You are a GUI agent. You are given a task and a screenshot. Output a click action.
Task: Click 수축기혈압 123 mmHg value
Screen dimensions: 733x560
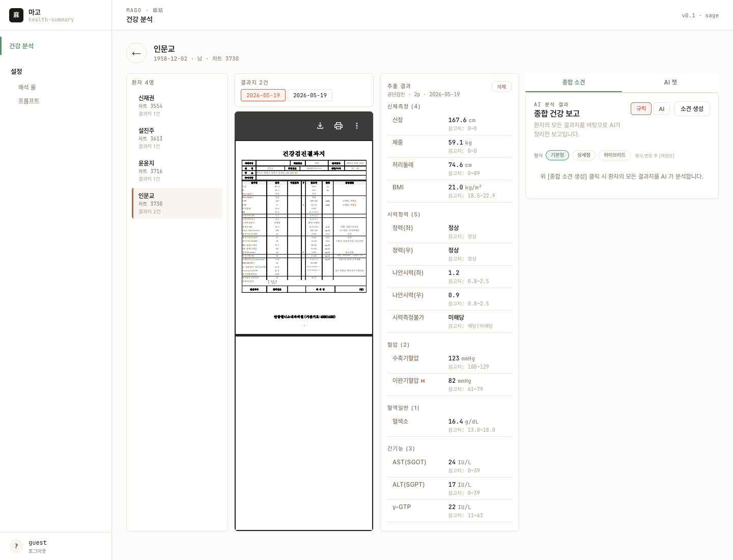[461, 358]
